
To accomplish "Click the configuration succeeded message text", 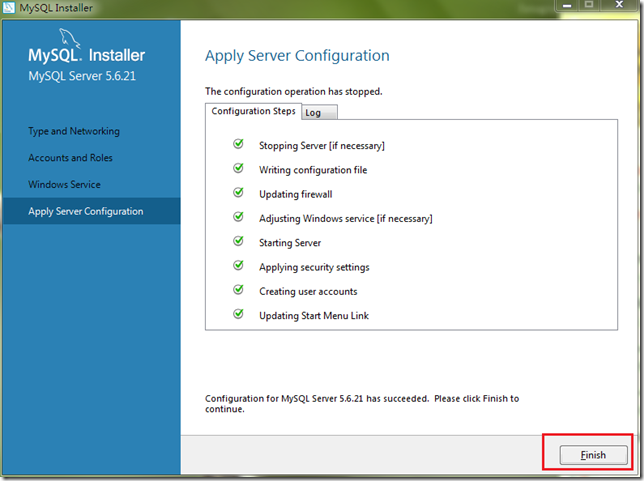I will [361, 403].
